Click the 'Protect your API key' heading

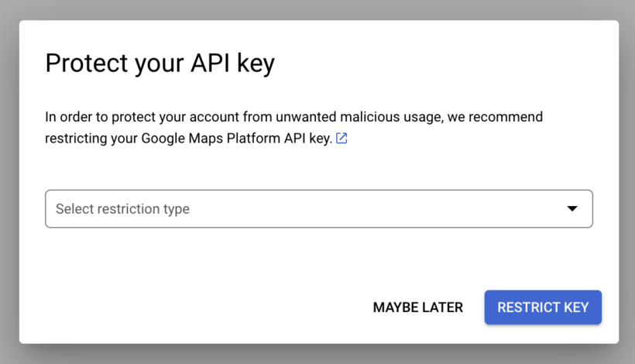pos(160,64)
